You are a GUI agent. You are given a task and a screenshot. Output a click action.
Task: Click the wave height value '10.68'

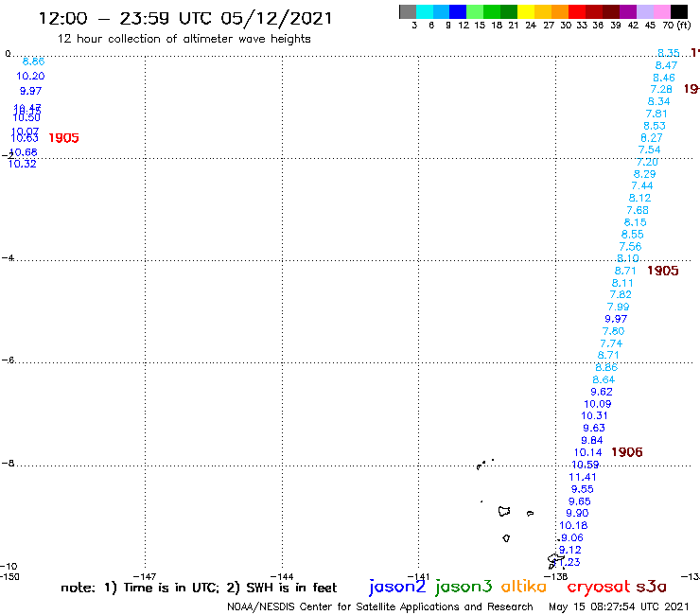tap(24, 152)
